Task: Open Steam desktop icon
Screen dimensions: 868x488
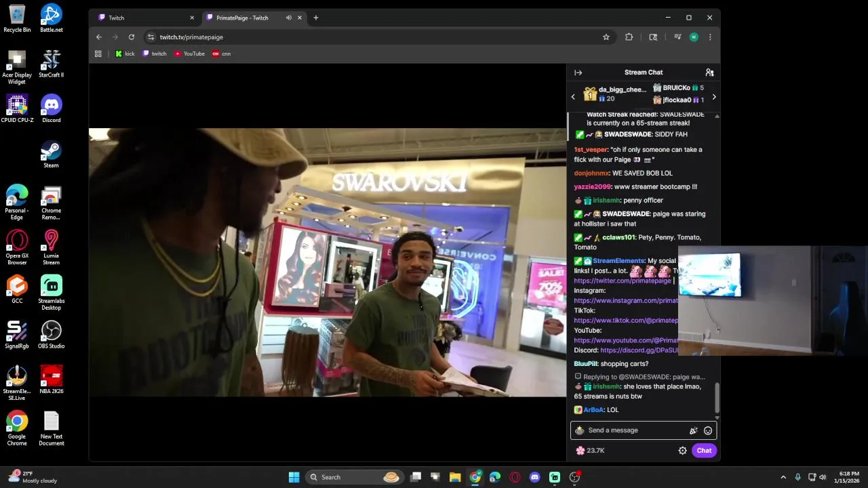Action: click(52, 154)
